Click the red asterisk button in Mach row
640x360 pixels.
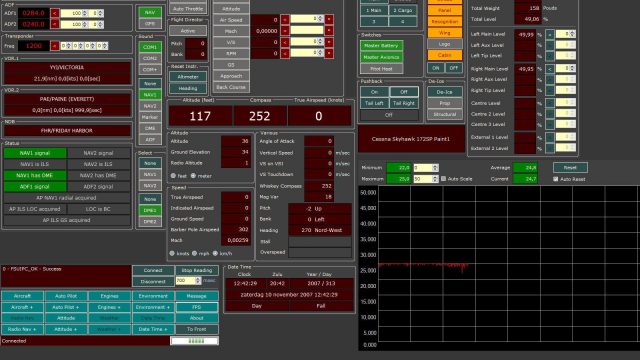tap(329, 31)
